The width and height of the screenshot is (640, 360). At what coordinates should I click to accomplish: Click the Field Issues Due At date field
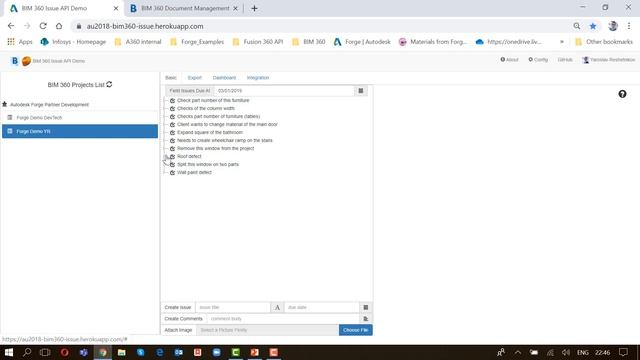coord(284,91)
